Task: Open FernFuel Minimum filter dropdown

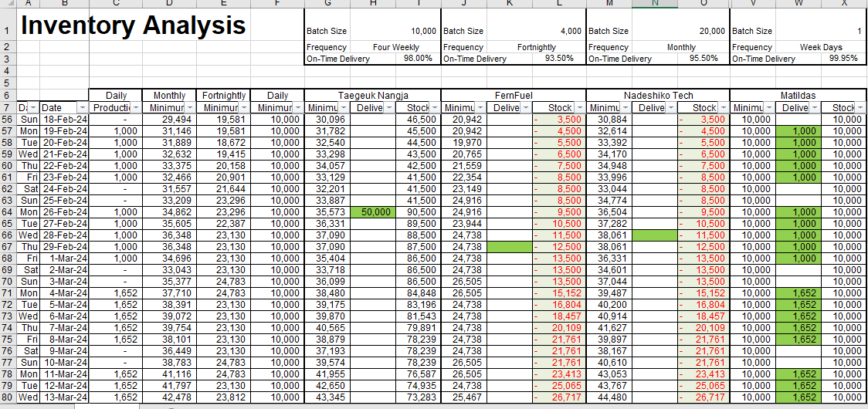Action: click(480, 107)
